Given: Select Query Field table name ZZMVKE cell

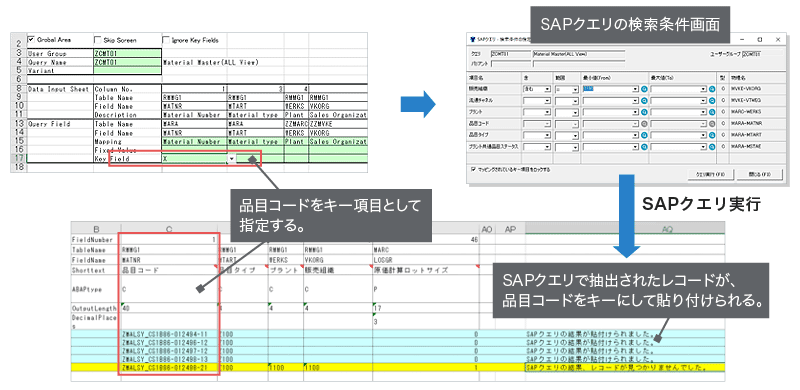Looking at the screenshot, I should click(x=338, y=124).
